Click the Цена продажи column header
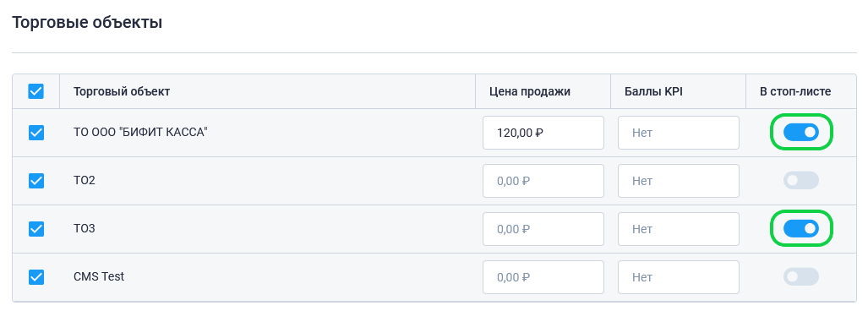 [530, 92]
